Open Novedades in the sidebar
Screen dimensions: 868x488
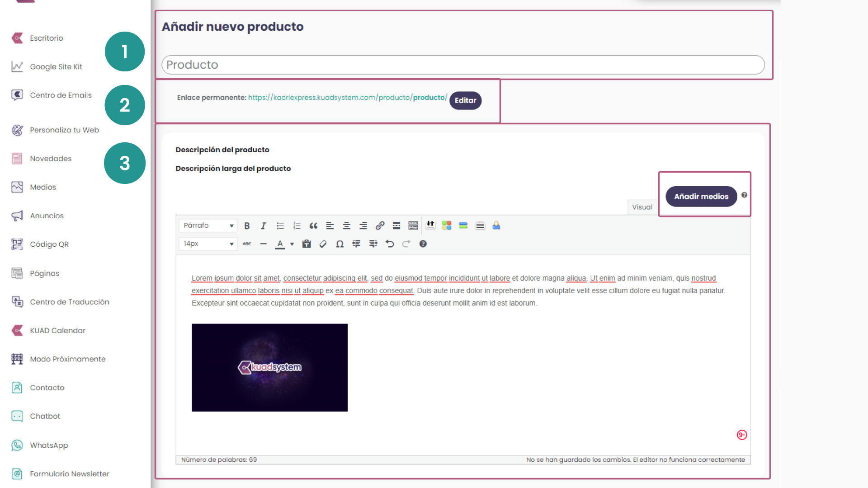[x=51, y=159]
